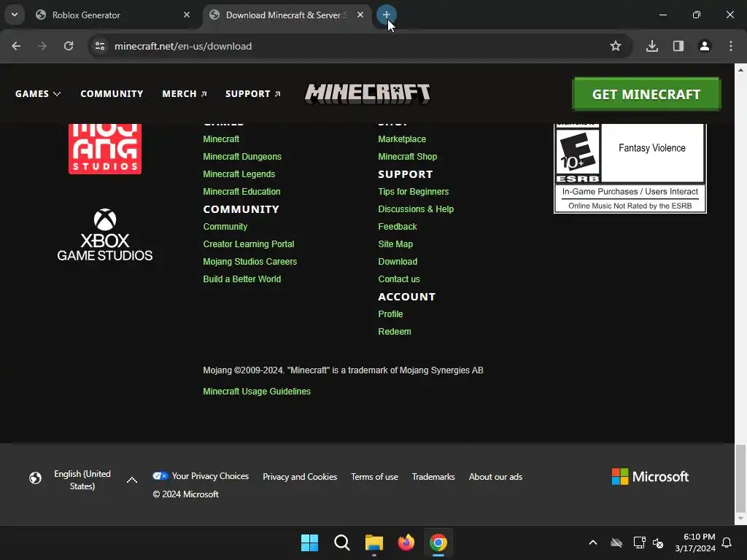The height and width of the screenshot is (560, 747).
Task: Open the Terms of use link
Action: [x=374, y=477]
